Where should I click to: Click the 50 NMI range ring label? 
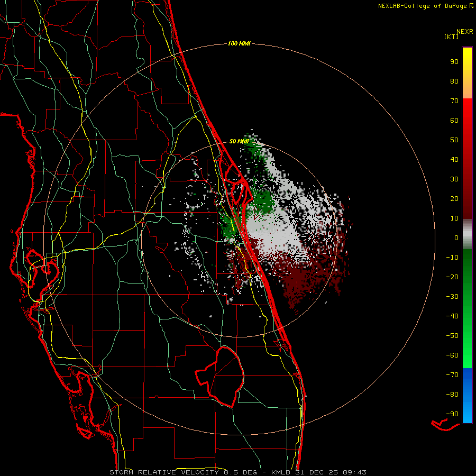[x=239, y=141]
